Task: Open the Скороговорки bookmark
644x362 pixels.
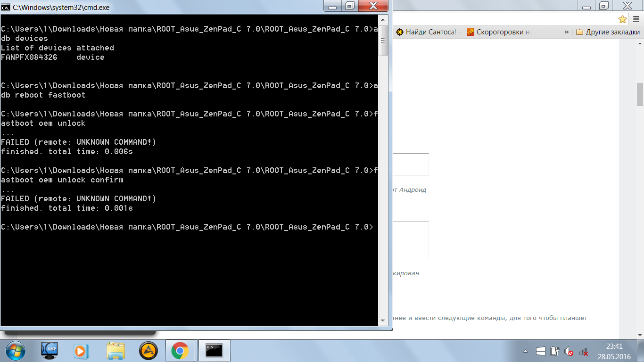Action: (x=499, y=32)
